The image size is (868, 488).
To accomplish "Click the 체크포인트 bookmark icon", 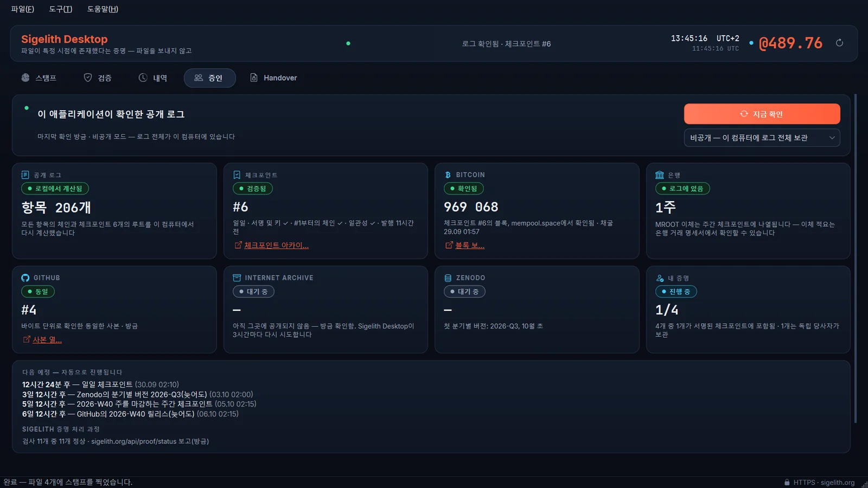I will coord(237,175).
